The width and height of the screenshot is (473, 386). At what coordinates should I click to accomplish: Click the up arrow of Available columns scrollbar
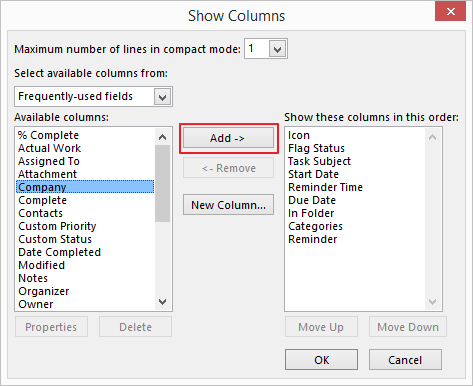click(x=162, y=137)
